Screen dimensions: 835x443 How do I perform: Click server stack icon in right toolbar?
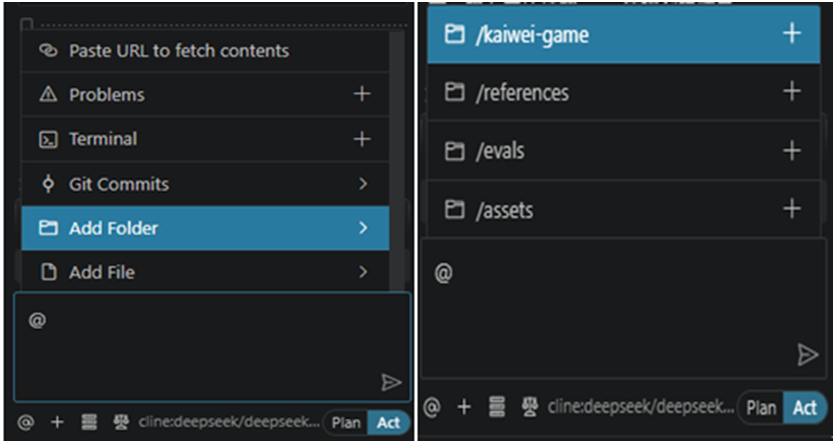497,407
